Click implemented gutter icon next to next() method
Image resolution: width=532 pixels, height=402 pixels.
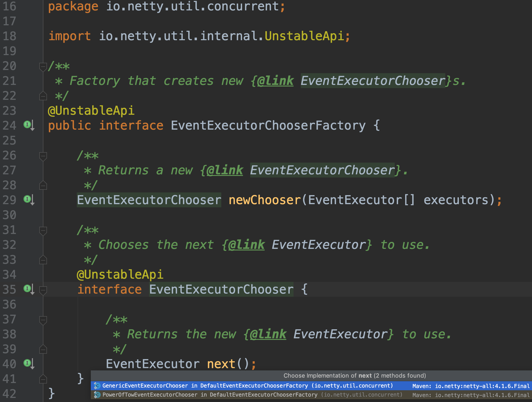point(27,363)
